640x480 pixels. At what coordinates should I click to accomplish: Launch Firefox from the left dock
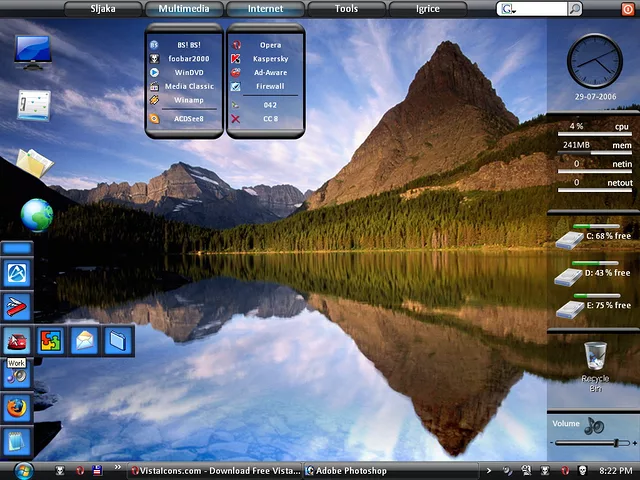point(17,407)
